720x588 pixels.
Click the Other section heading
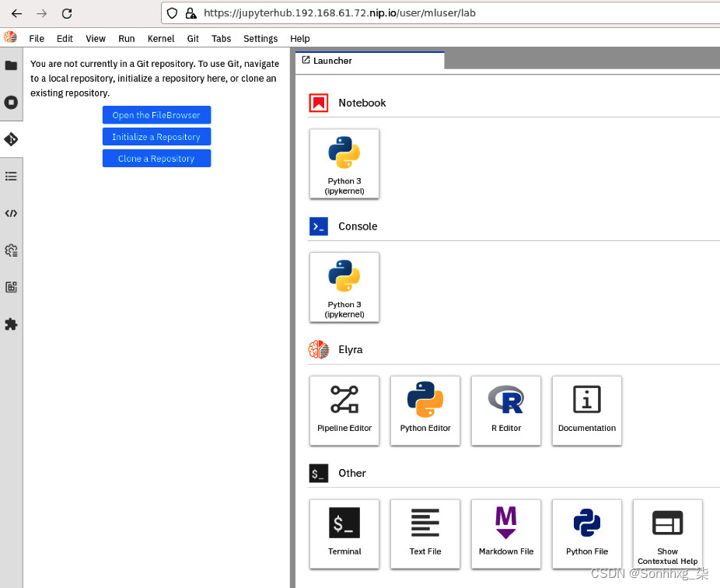(352, 473)
